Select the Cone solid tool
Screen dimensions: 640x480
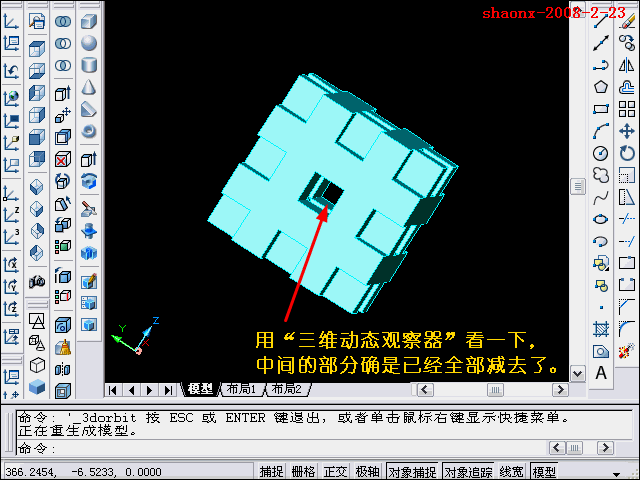tap(89, 87)
